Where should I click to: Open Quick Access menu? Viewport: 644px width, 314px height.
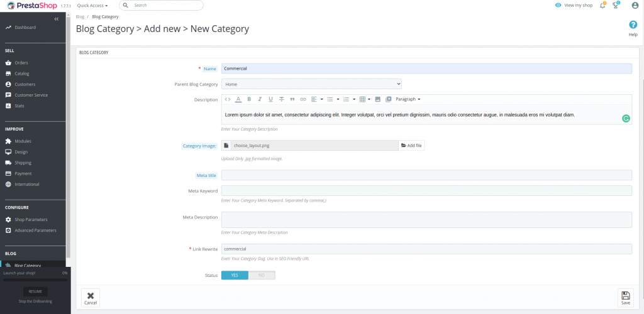[92, 6]
